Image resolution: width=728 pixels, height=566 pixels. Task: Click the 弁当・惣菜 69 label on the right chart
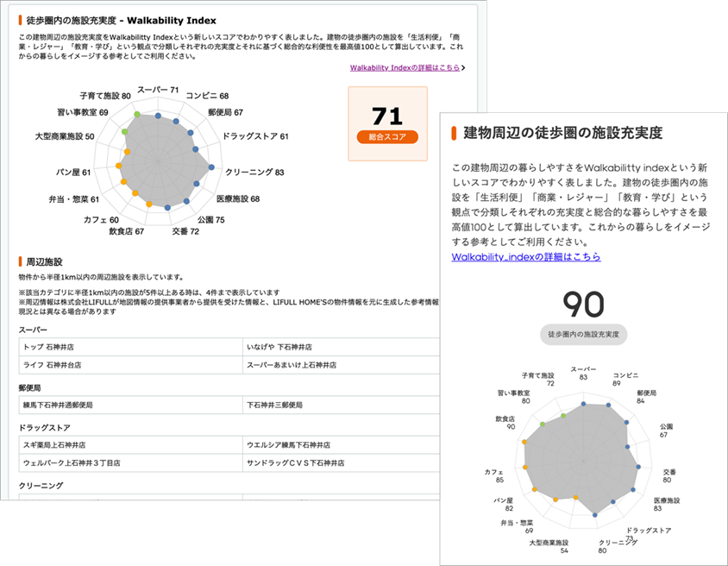pyautogui.click(x=517, y=526)
